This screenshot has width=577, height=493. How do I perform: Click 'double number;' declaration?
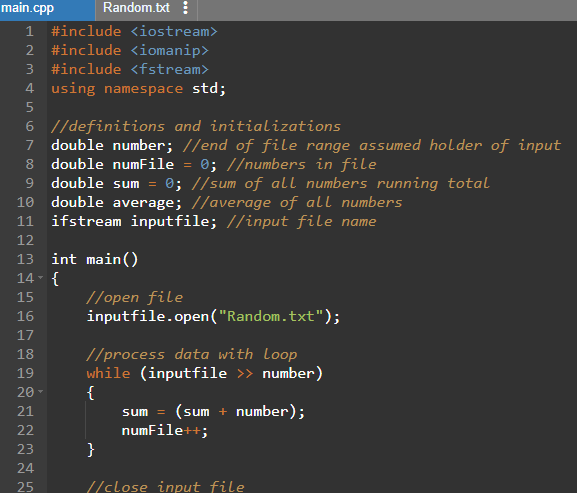tap(112, 146)
